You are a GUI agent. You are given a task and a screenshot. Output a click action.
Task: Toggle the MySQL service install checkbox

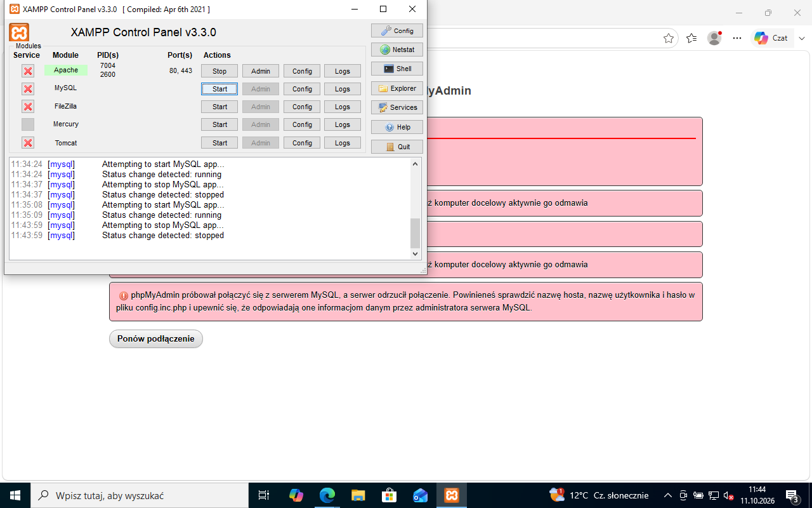[x=28, y=89]
